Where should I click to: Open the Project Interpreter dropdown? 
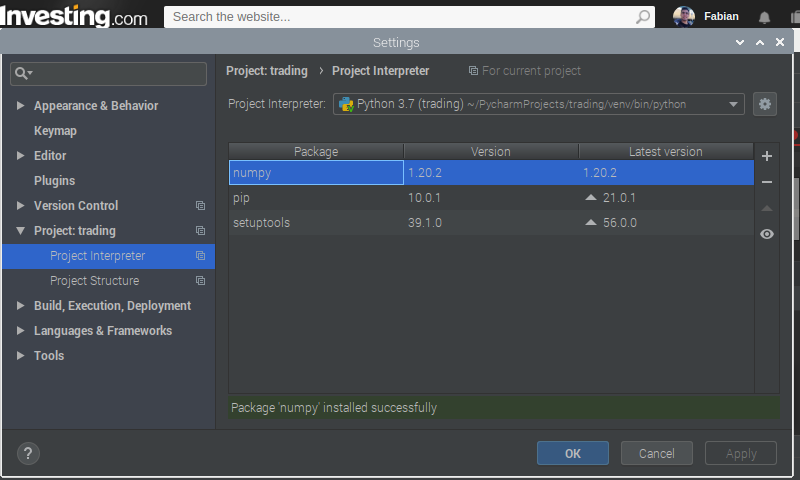(539, 104)
